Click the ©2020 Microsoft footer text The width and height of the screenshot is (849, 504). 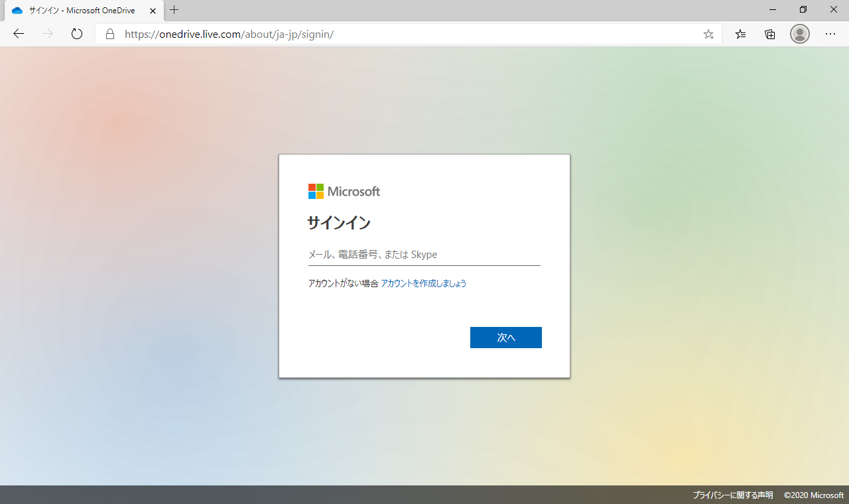pyautogui.click(x=814, y=495)
